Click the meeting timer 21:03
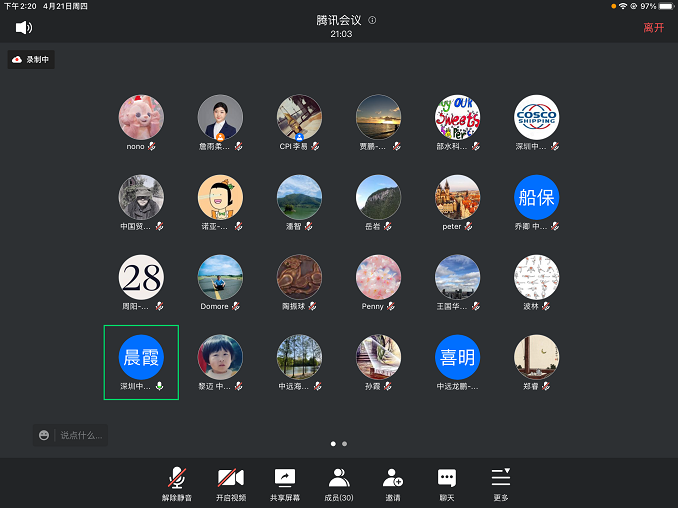Screen dimensions: 678x508 click(341, 34)
